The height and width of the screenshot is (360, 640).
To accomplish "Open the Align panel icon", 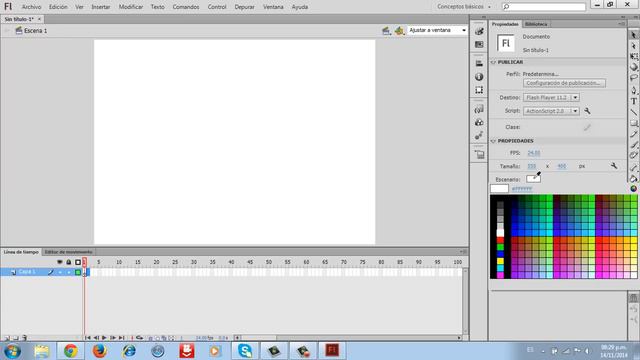I will point(479,63).
